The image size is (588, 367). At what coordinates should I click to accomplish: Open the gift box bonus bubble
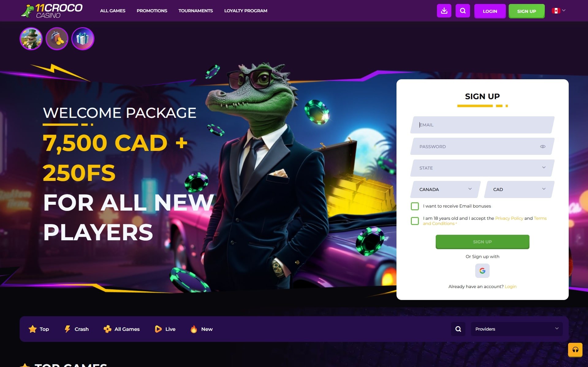[x=83, y=39]
